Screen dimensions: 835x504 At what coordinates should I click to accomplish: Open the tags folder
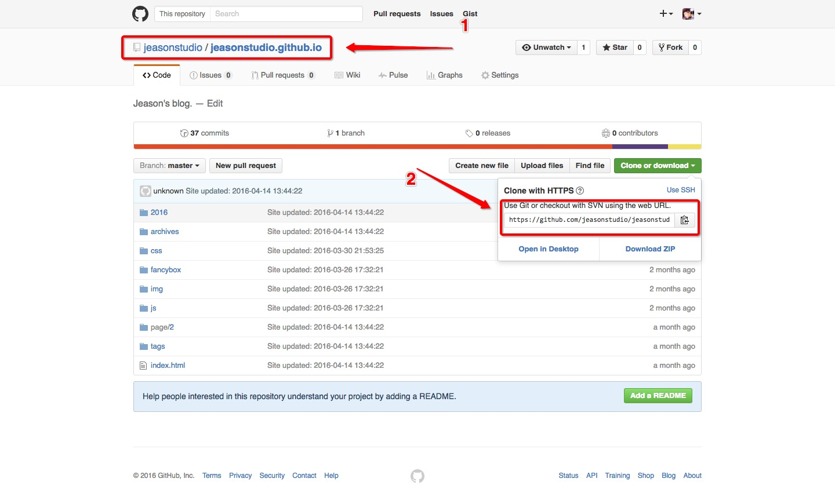(x=158, y=346)
